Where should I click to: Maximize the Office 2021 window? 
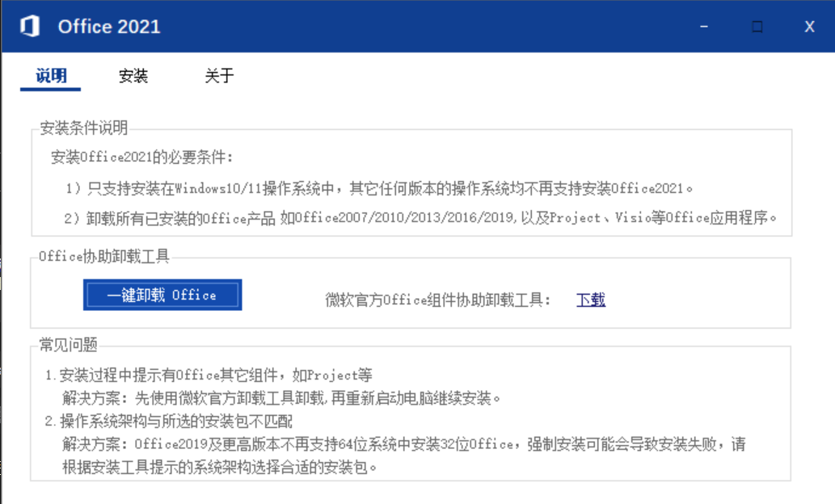pyautogui.click(x=757, y=26)
